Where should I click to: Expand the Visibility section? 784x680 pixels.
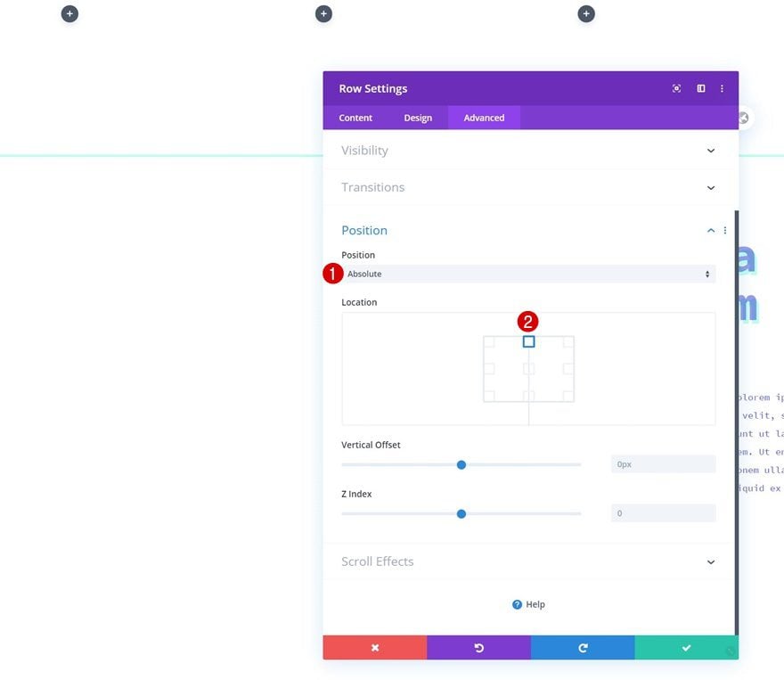(530, 151)
